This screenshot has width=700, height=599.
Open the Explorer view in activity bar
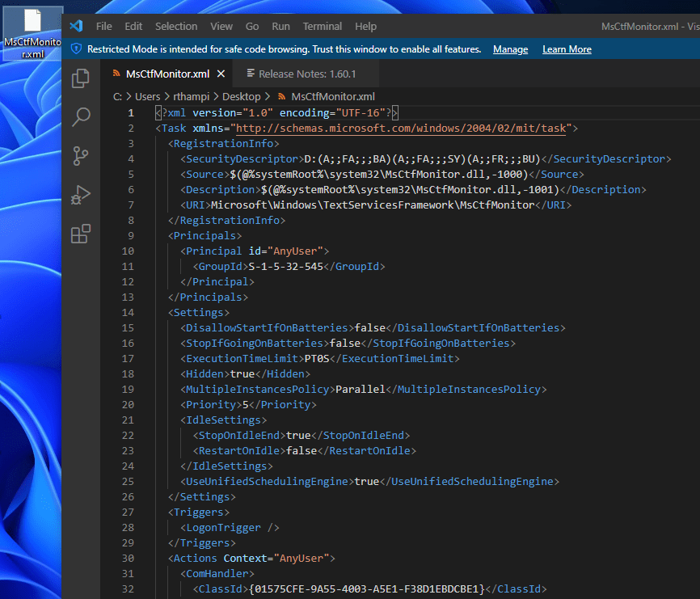[81, 78]
